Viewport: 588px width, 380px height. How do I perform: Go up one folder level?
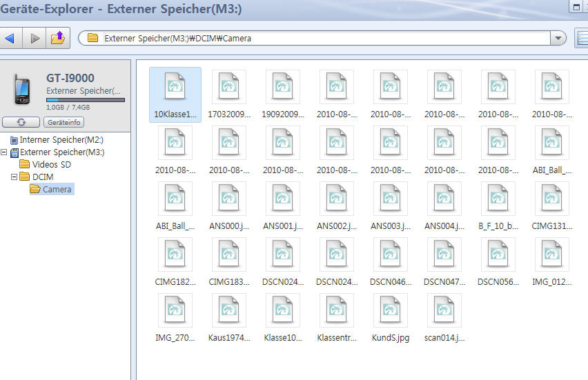click(58, 38)
